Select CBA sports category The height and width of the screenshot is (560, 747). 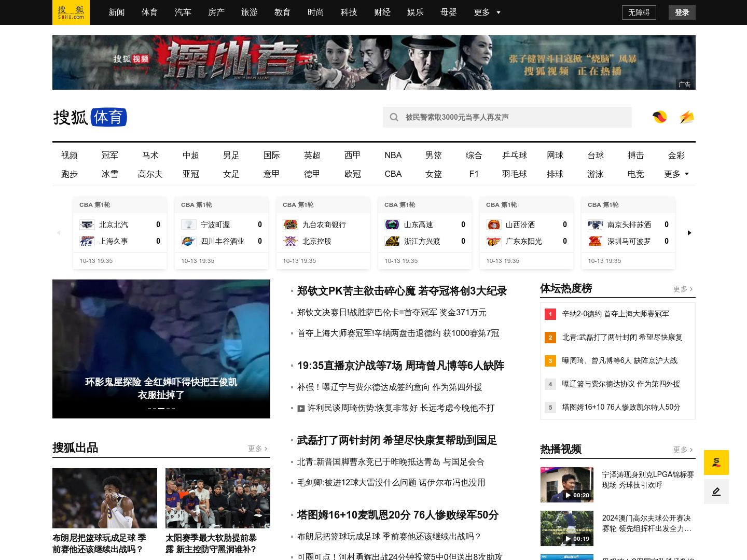coord(393,174)
